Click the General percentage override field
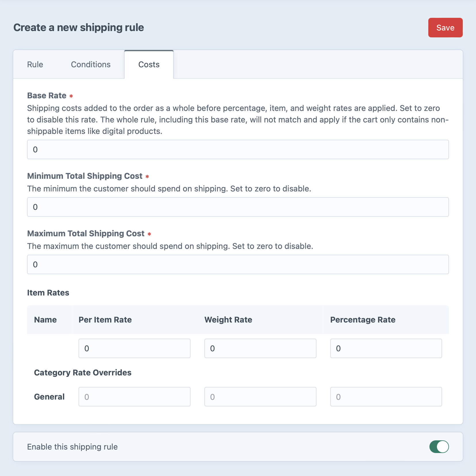The height and width of the screenshot is (476, 476). tap(386, 396)
